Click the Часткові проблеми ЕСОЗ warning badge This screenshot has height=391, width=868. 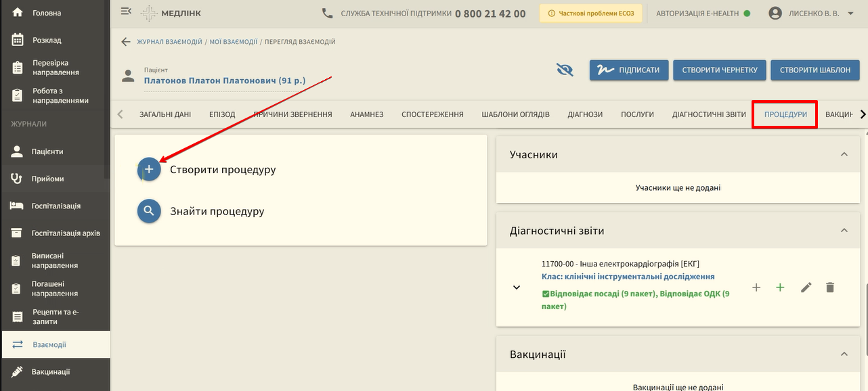[591, 14]
